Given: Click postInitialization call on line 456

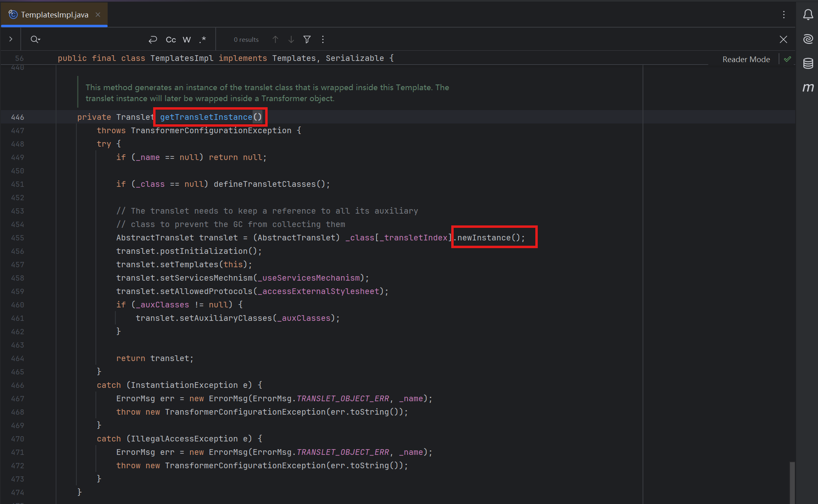Looking at the screenshot, I should [x=203, y=251].
